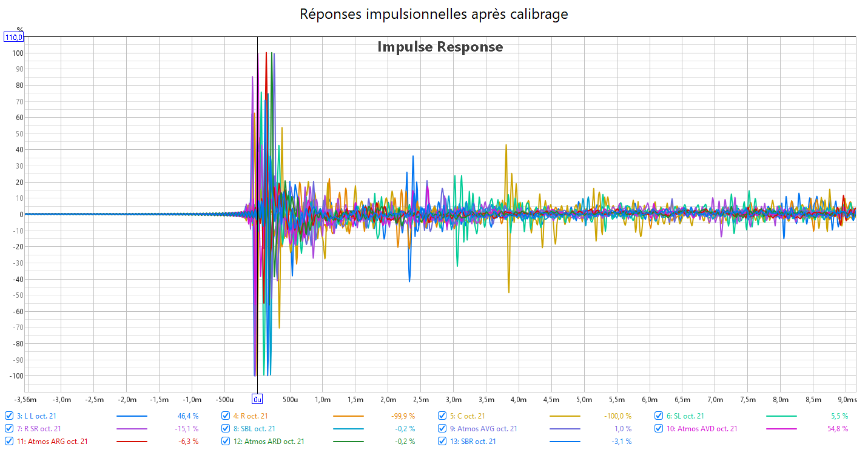Click the 110,0 vertical axis limit box
The image size is (868, 461).
tap(13, 38)
